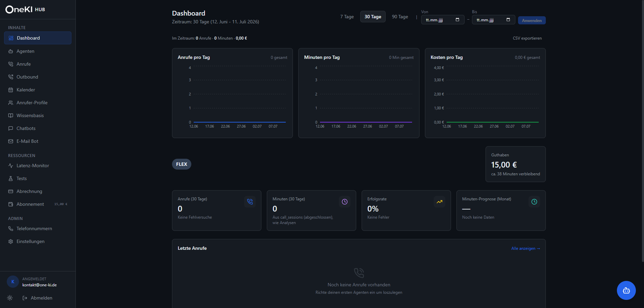Switch to the 90 Tage range
This screenshot has height=308, width=644.
point(400,17)
